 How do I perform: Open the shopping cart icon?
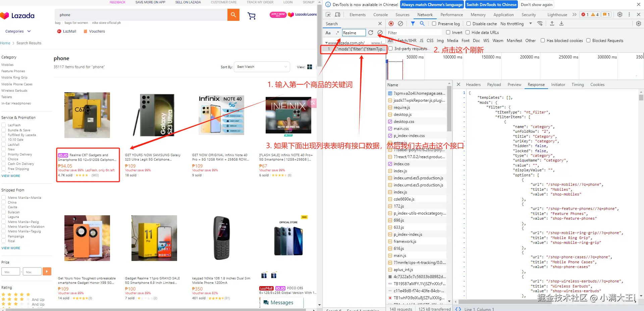click(x=251, y=15)
